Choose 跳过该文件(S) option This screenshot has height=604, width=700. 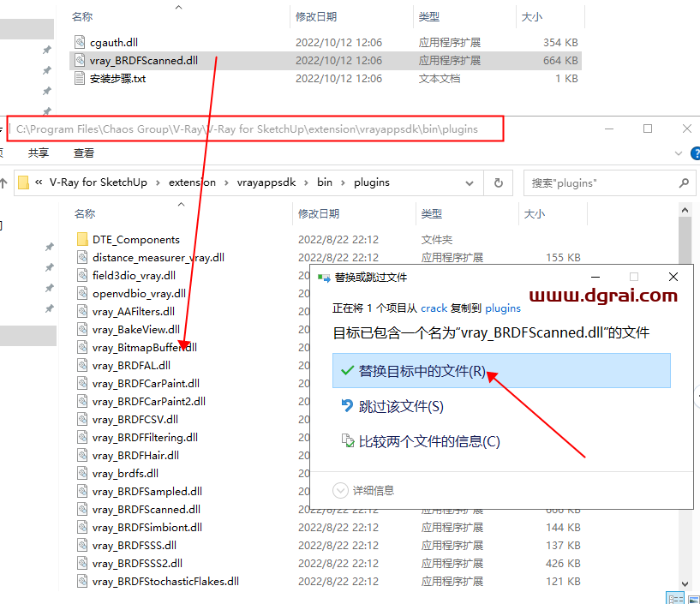click(401, 406)
